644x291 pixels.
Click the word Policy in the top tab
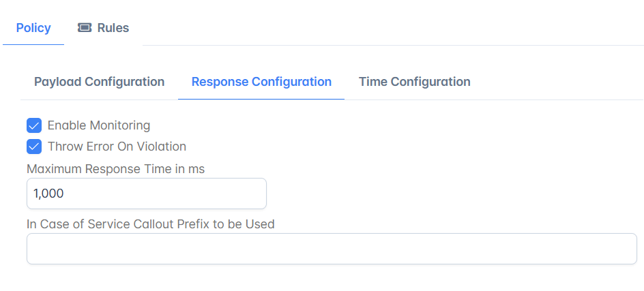click(33, 28)
